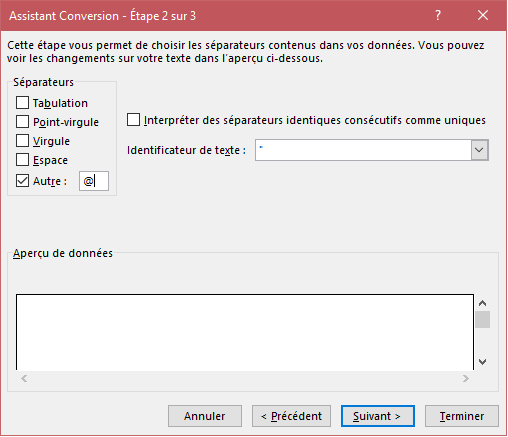Go back with the Précédent button
Image resolution: width=508 pixels, height=437 pixels.
(291, 416)
